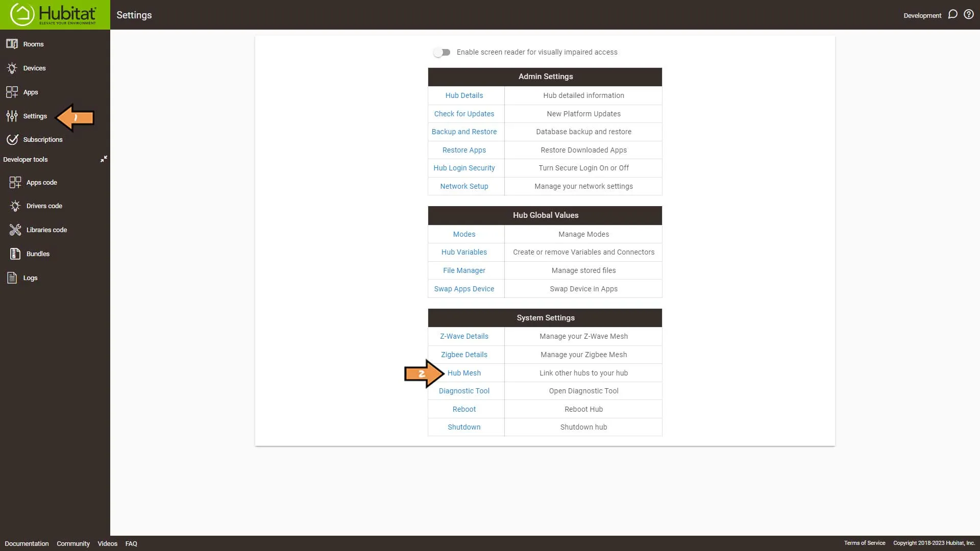This screenshot has width=980, height=551.
Task: Click Check for Updates option
Action: click(x=464, y=113)
